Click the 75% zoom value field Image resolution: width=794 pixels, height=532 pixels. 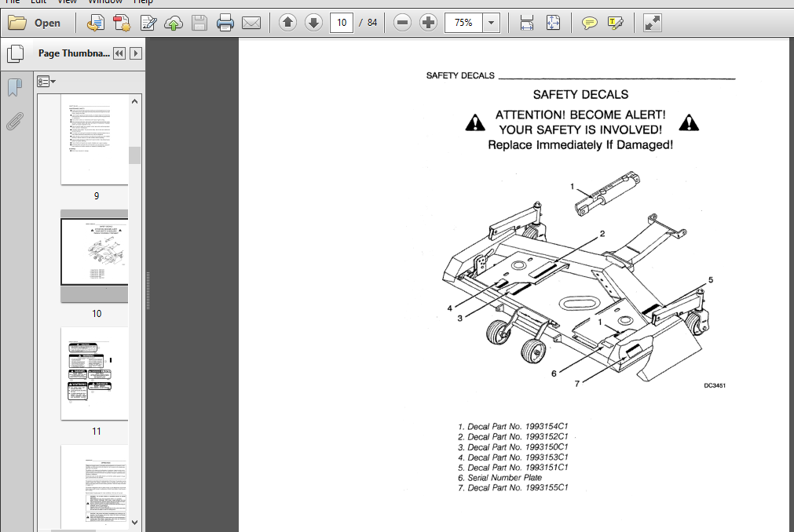tap(463, 23)
